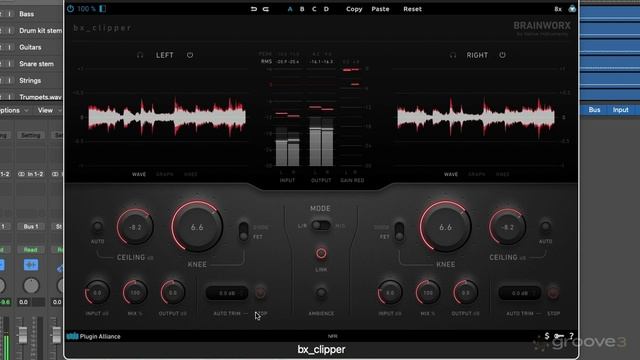Open the 8x oversampling selector
Image resolution: width=640 pixels, height=360 pixels.
(x=558, y=9)
